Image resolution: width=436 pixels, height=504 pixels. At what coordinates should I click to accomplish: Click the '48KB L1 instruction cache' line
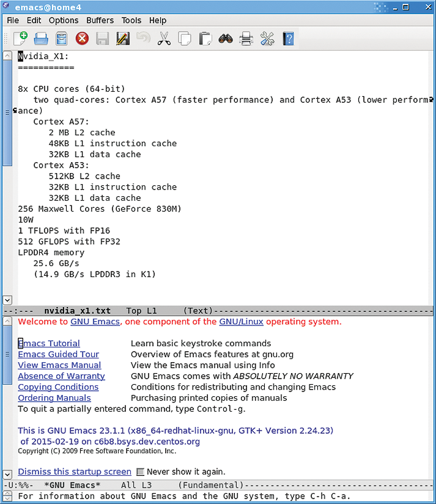tap(113, 144)
